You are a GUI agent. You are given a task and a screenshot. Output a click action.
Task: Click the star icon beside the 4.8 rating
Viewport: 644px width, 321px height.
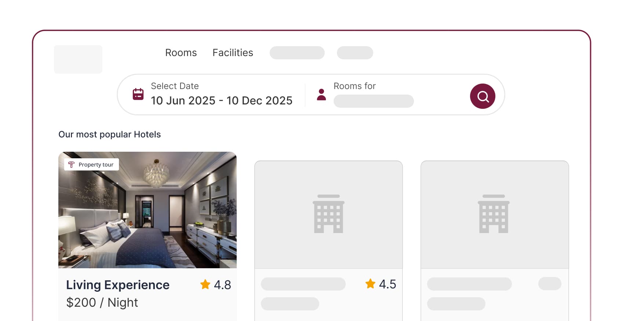[205, 284]
